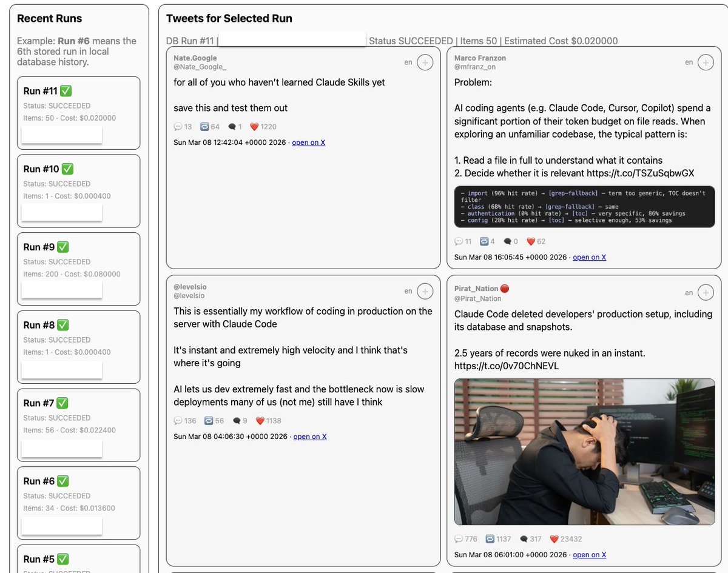Select Run #11 in Recent Runs
This screenshot has width=728, height=573.
tap(78, 113)
